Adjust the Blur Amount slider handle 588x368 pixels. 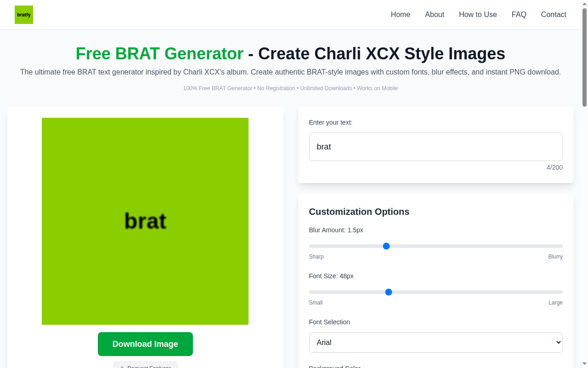tap(386, 246)
